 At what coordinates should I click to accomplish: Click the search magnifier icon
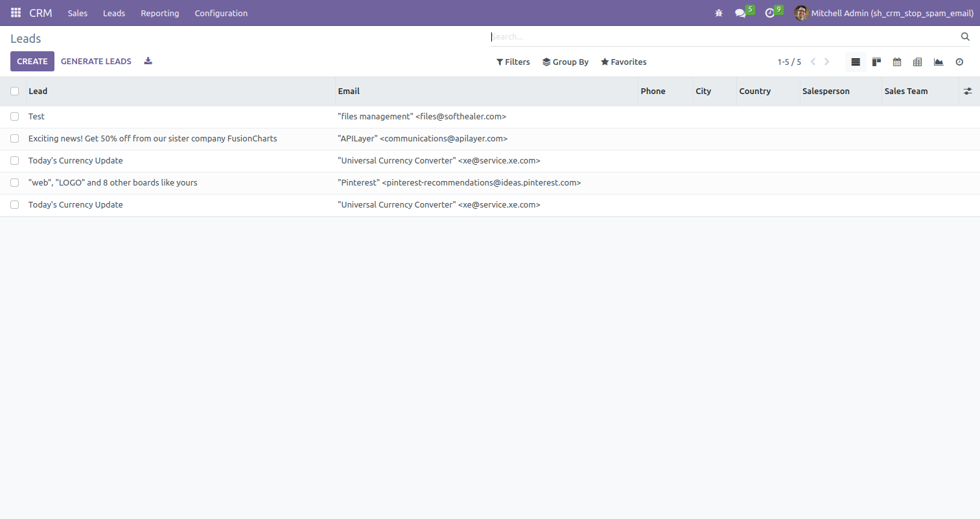pyautogui.click(x=965, y=37)
